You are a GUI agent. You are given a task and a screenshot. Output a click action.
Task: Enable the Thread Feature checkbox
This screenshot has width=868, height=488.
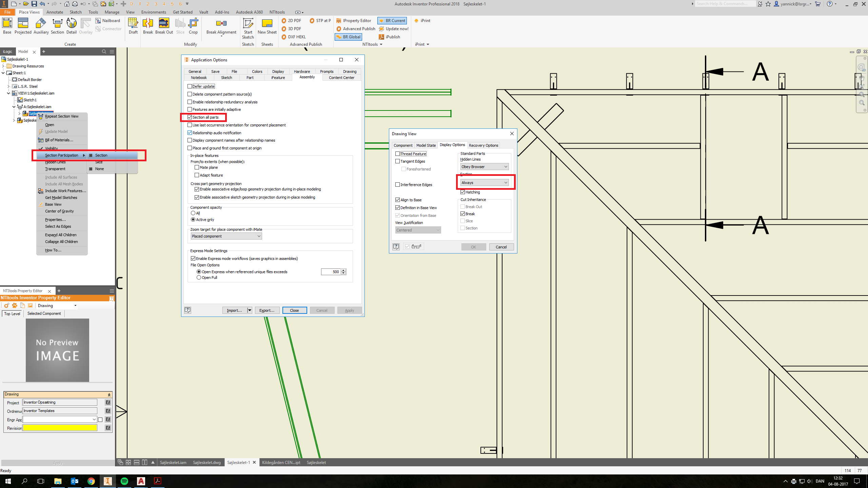397,154
